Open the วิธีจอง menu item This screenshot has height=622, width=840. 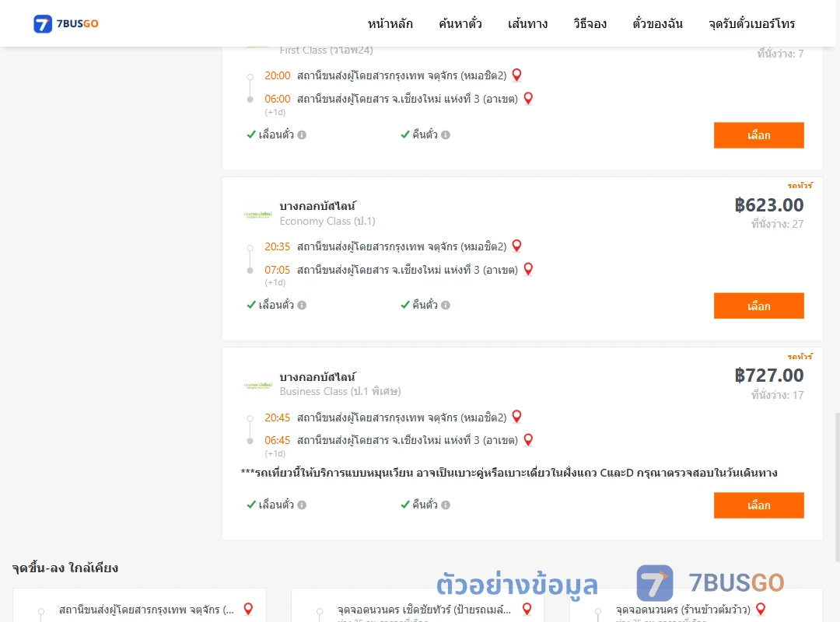[x=590, y=23]
